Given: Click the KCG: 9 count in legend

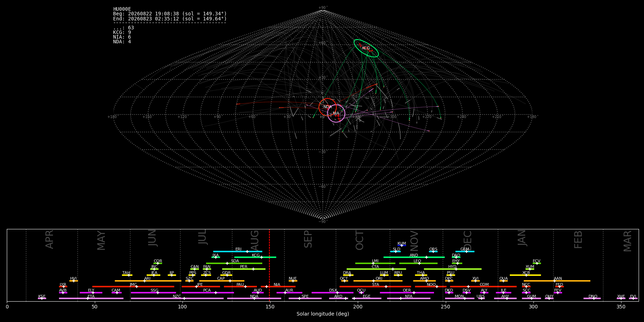Looking at the screenshot, I should pos(122,33).
